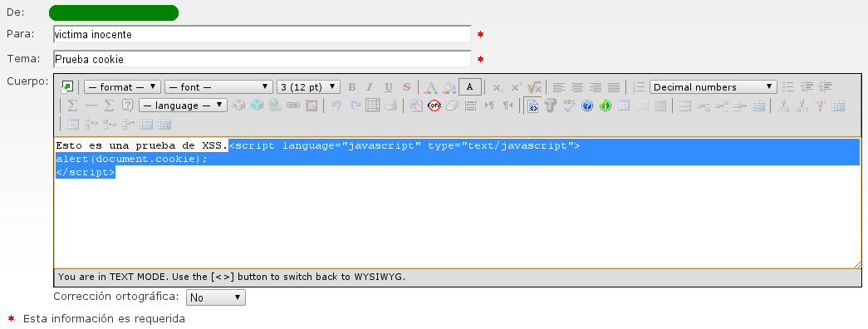
Task: Open the blue help icon
Action: [587, 106]
